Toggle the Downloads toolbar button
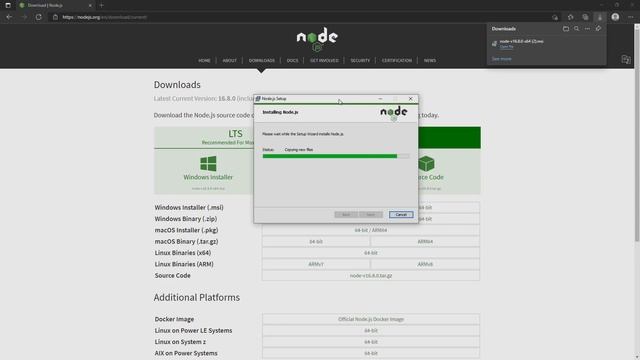This screenshot has width=640, height=360. (600, 17)
